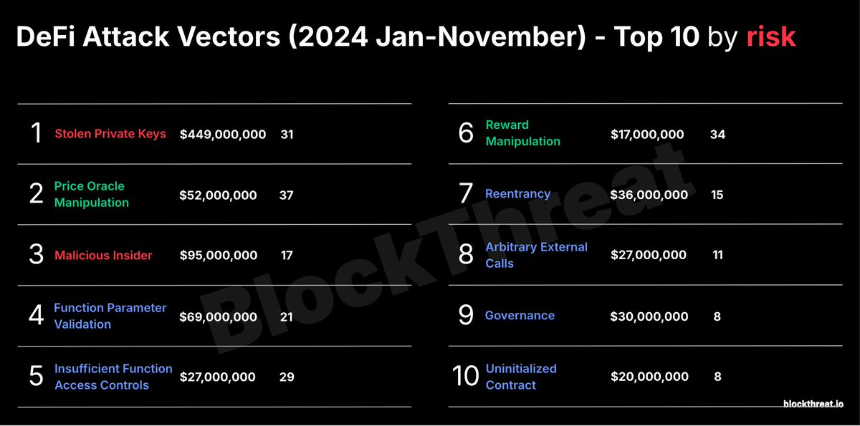
Task: Click the $52,000,000 loss amount
Action: coord(218,195)
